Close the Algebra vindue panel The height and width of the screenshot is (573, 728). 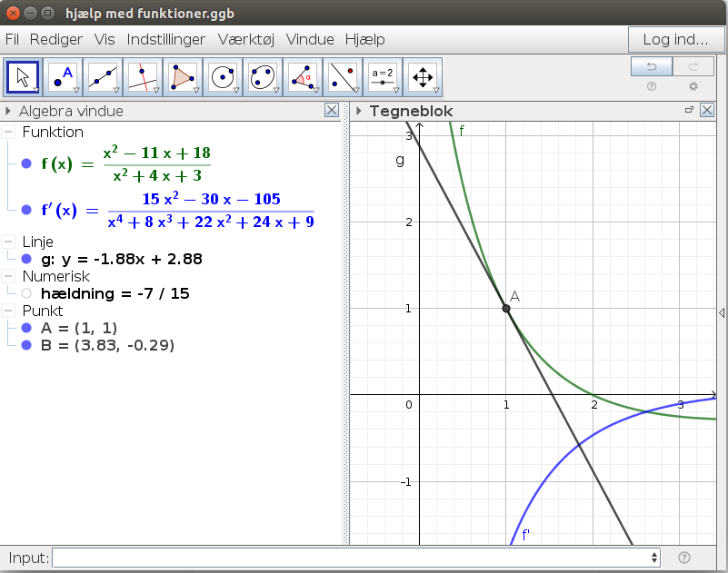coord(332,111)
